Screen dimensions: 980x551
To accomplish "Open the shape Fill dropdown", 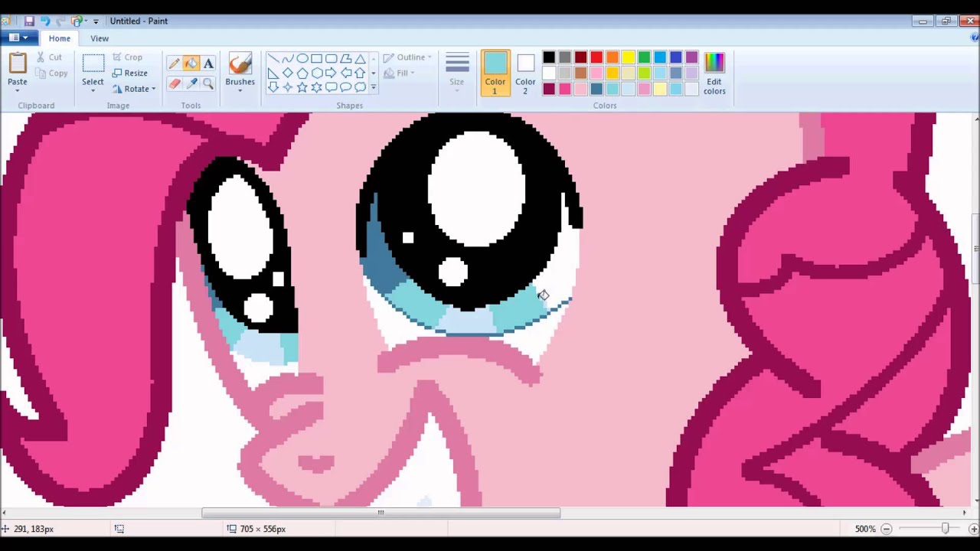I will tap(399, 73).
